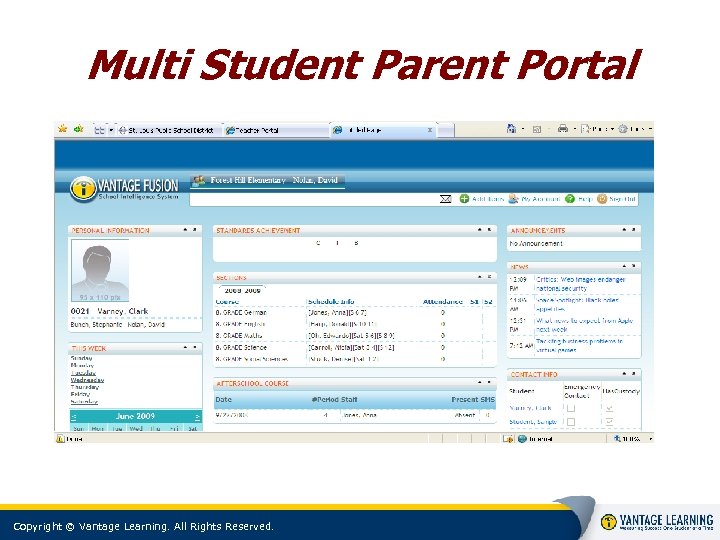Open news about what to expect from Apple
The width and height of the screenshot is (720, 540).
tap(585, 325)
